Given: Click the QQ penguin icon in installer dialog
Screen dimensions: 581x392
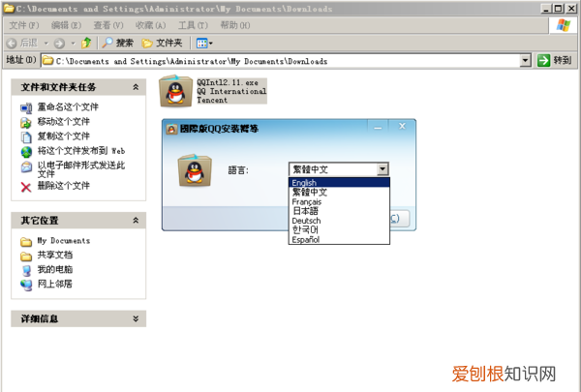Looking at the screenshot, I should click(x=195, y=170).
